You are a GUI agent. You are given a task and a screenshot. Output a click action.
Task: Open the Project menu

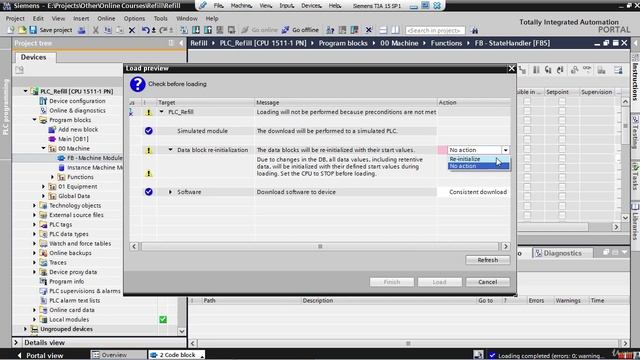tap(15, 18)
